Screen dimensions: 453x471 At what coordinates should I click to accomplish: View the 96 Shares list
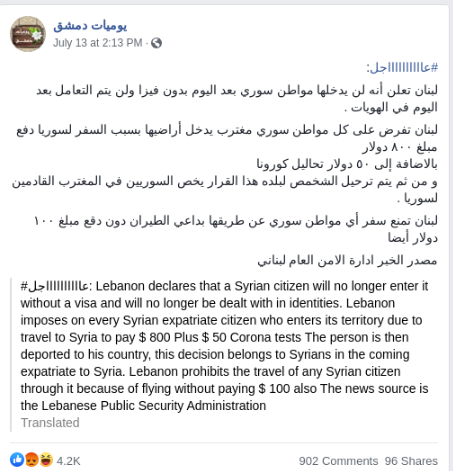click(411, 461)
